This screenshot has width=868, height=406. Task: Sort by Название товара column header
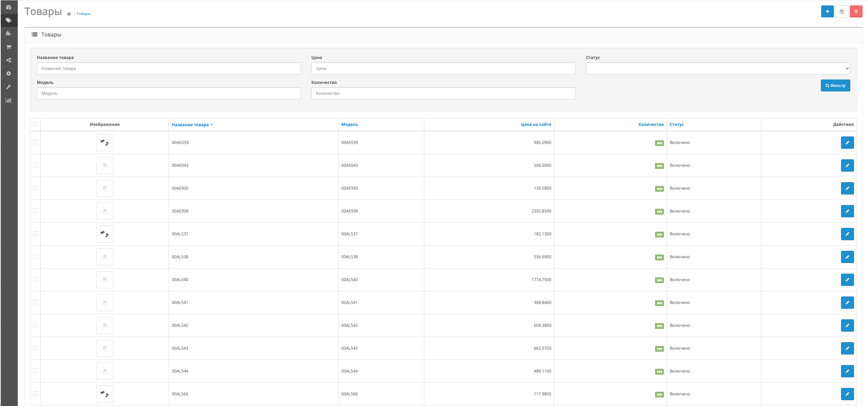190,125
